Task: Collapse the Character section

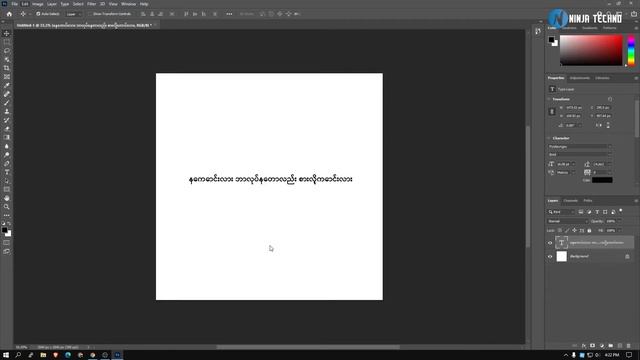Action: pyautogui.click(x=549, y=138)
